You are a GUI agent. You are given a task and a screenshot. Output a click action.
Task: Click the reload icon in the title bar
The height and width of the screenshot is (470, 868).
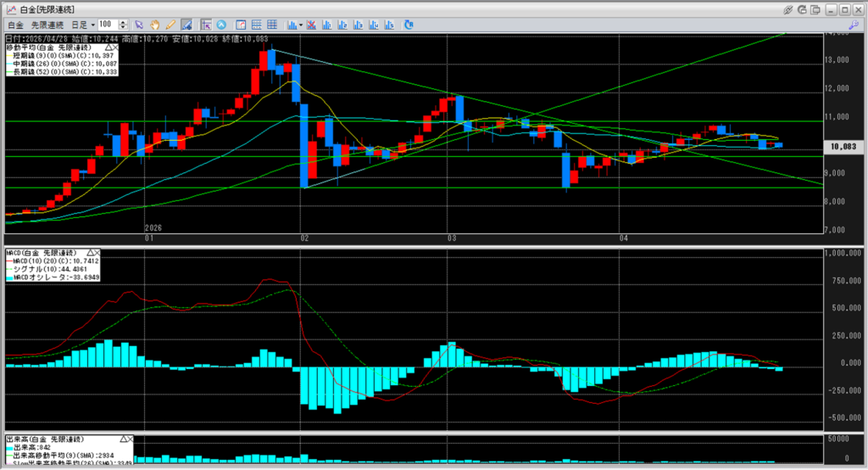click(802, 8)
